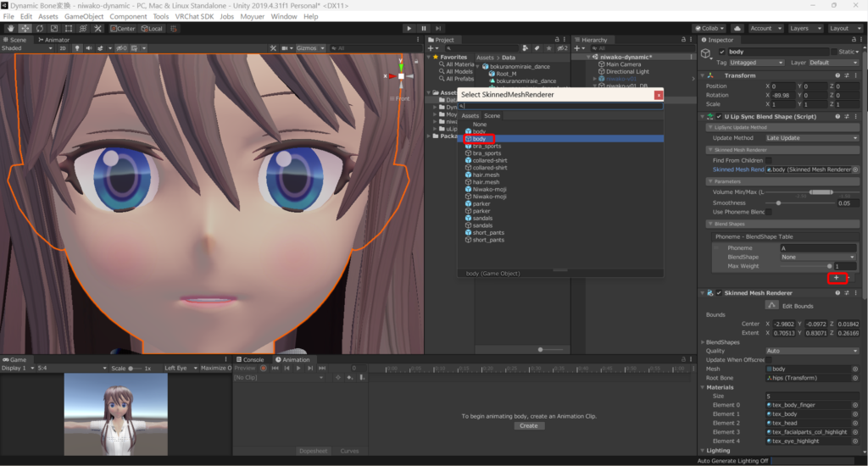Viewport: 868px width, 466px height.
Task: Open the Update Method dropdown
Action: pyautogui.click(x=813, y=138)
